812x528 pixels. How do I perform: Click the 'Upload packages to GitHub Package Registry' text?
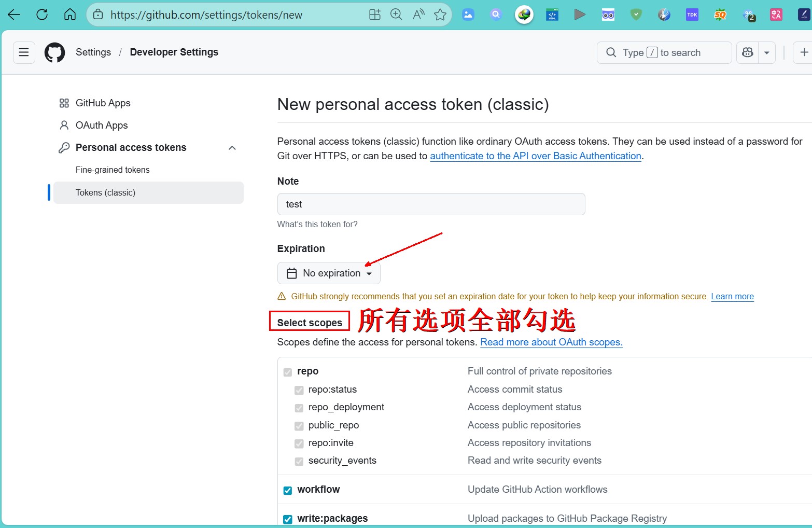tap(567, 518)
